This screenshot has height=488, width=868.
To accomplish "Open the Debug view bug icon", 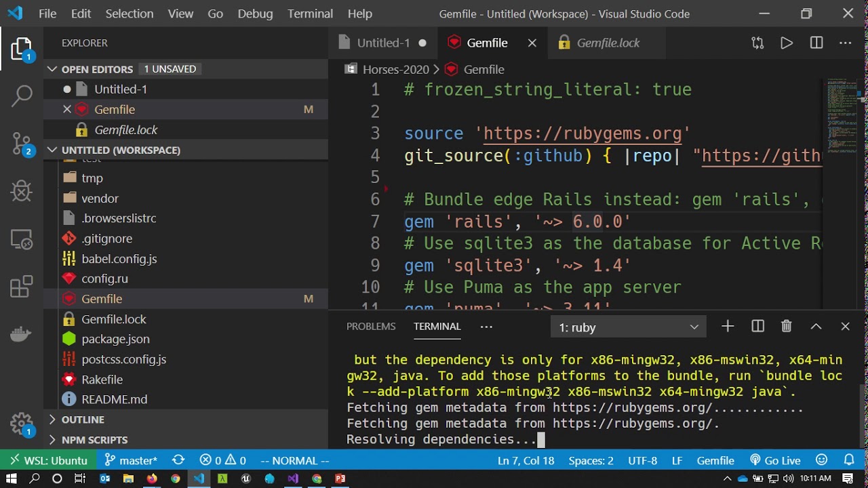I will click(x=22, y=191).
